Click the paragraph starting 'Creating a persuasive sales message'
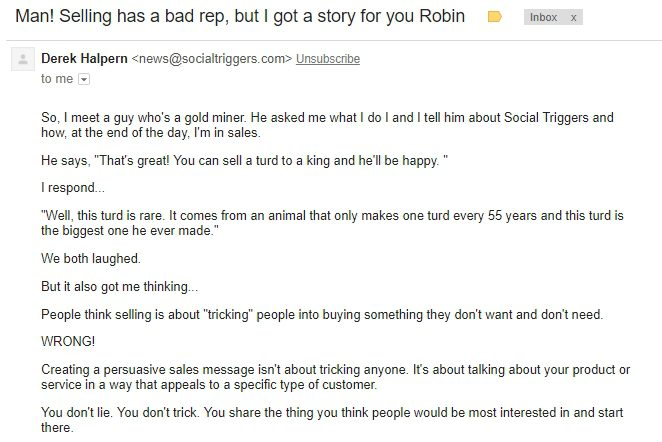662x442 pixels. [x=336, y=377]
